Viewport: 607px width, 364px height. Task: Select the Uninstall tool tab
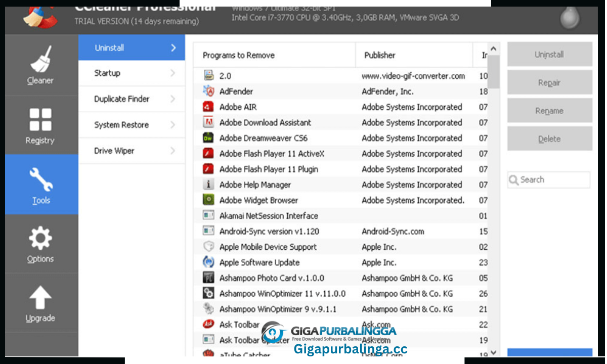[132, 48]
